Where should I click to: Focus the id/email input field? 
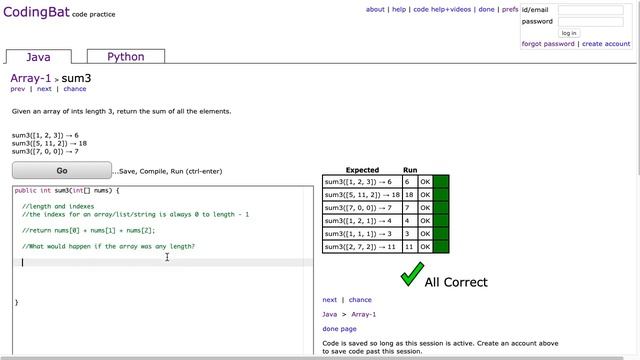591,10
